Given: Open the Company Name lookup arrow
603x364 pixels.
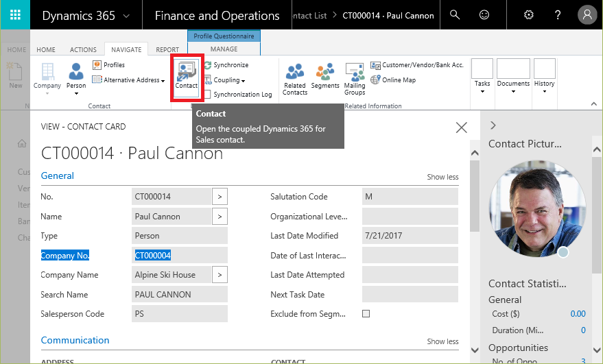Looking at the screenshot, I should click(220, 275).
